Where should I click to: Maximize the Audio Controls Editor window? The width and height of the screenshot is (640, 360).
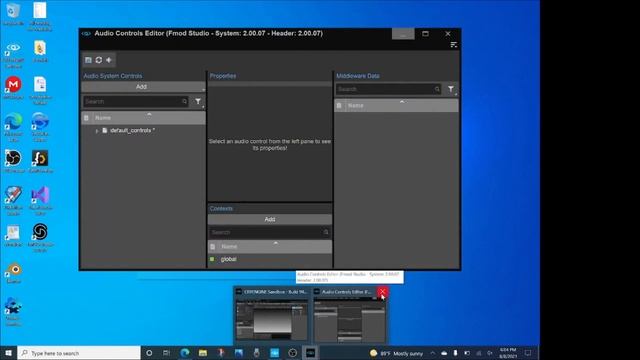click(425, 33)
